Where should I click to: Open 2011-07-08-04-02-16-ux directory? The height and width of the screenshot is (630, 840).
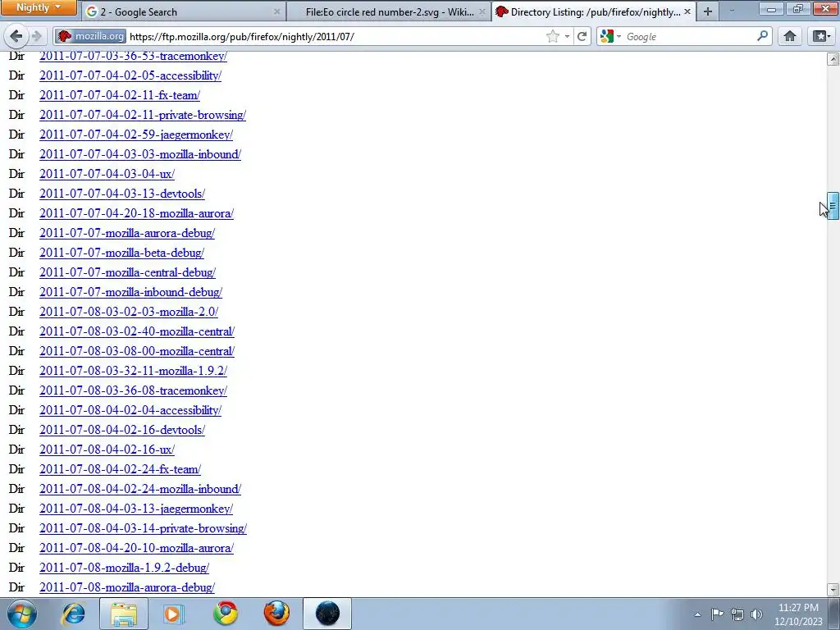pos(107,450)
